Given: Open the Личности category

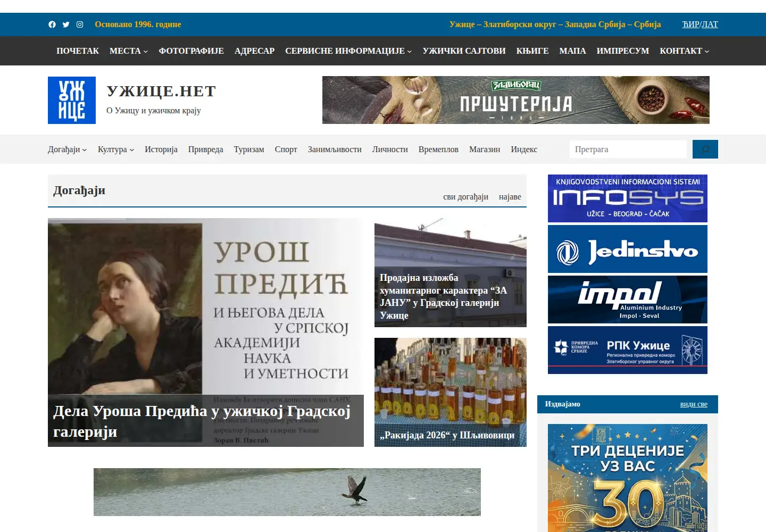Looking at the screenshot, I should (390, 149).
